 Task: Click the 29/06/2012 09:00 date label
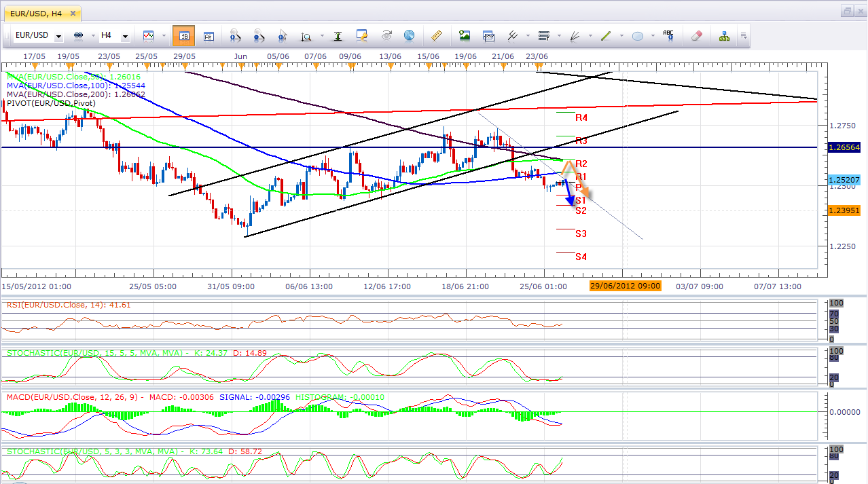click(625, 286)
